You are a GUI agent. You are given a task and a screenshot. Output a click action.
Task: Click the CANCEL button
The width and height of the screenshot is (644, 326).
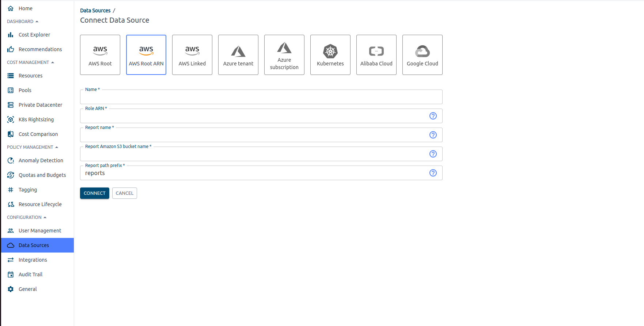pyautogui.click(x=125, y=193)
